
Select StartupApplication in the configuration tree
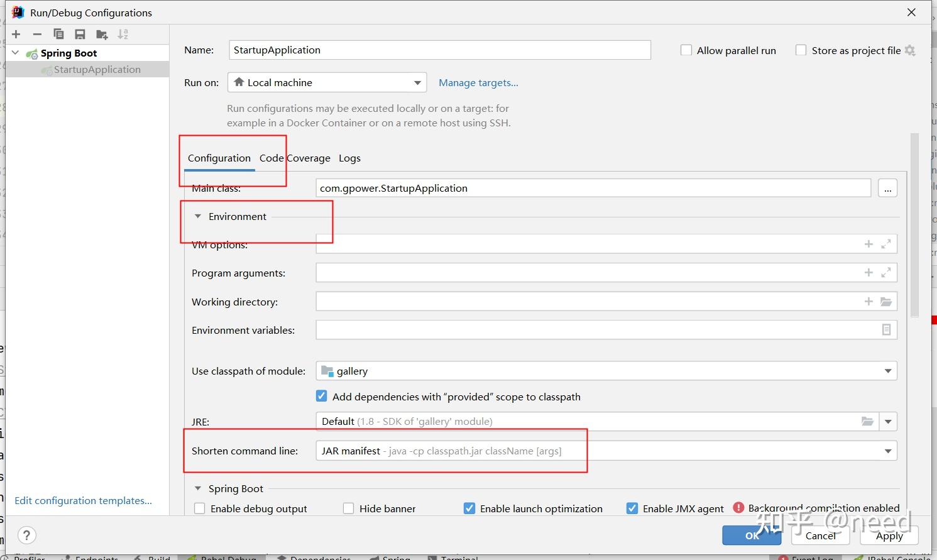coord(97,70)
